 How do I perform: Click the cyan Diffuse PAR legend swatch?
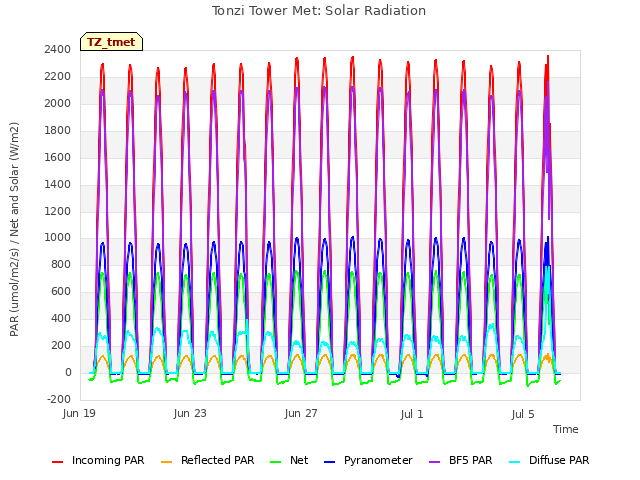coord(515,462)
